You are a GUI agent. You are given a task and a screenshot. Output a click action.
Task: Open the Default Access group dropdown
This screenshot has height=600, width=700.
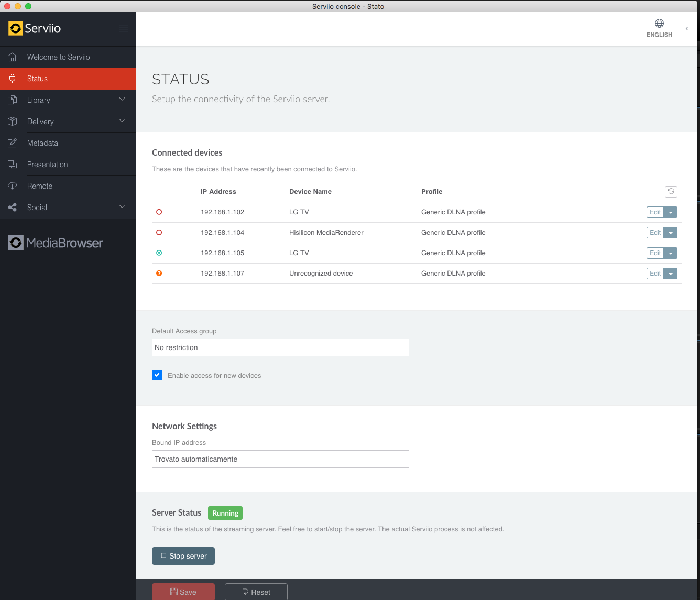[x=280, y=347]
